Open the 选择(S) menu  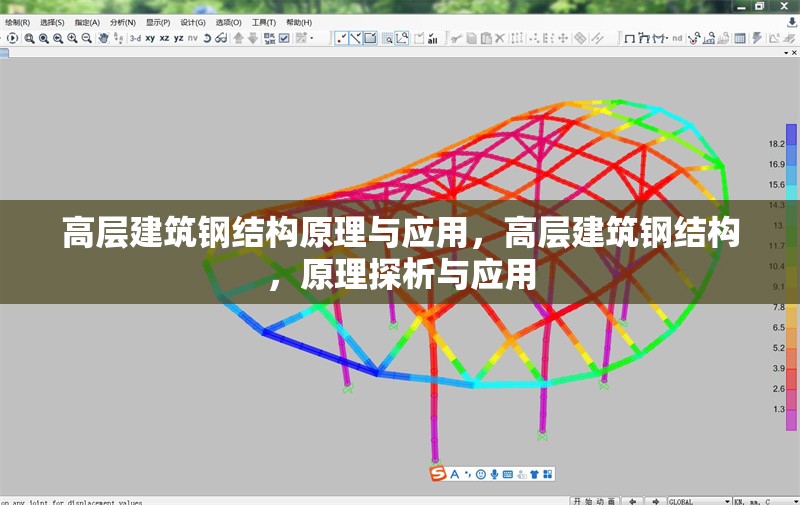[x=52, y=23]
